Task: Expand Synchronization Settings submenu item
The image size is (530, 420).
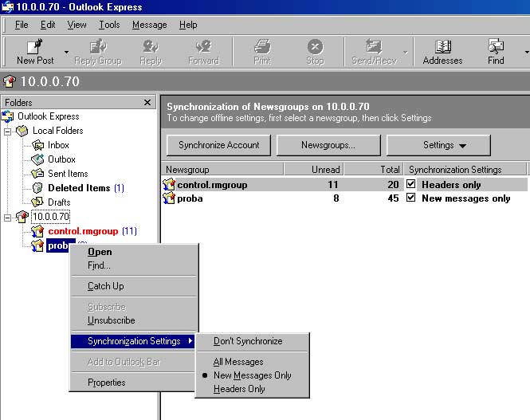Action: (x=133, y=341)
